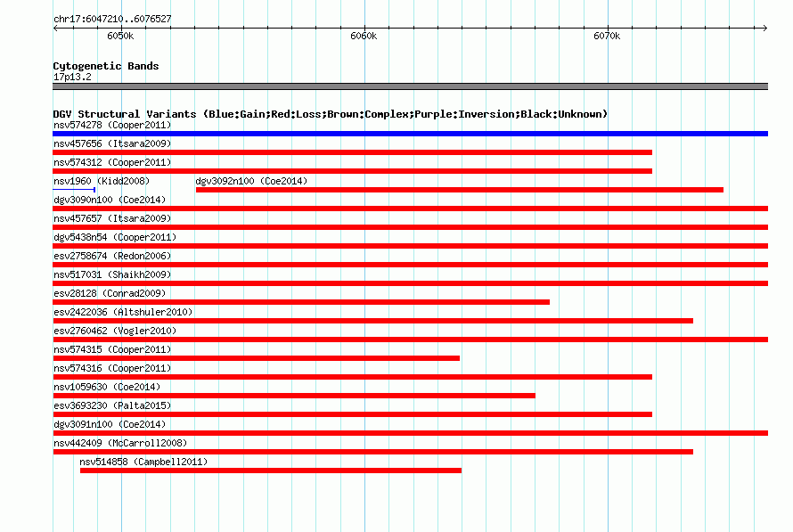Open variant nsv574312 (Cooper2011) label
The height and width of the screenshot is (532, 793).
point(112,162)
